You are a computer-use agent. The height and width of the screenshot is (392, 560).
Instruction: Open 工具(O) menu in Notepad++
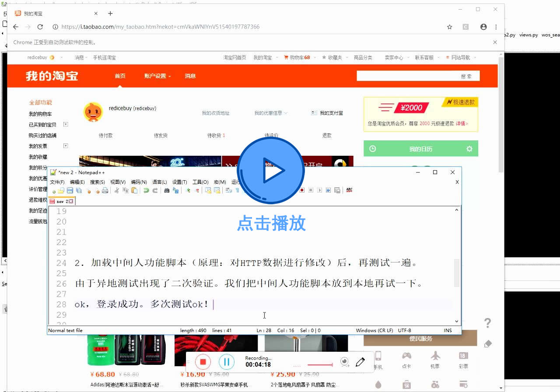point(200,182)
